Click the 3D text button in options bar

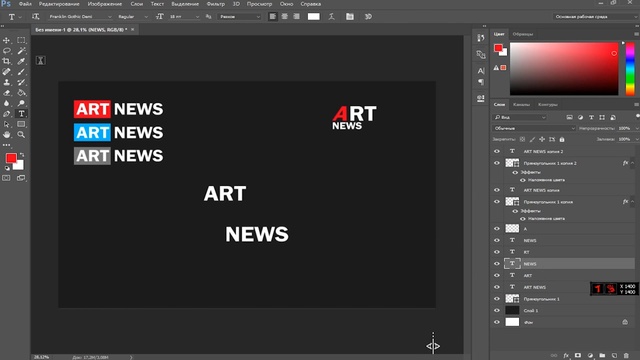pyautogui.click(x=368, y=17)
